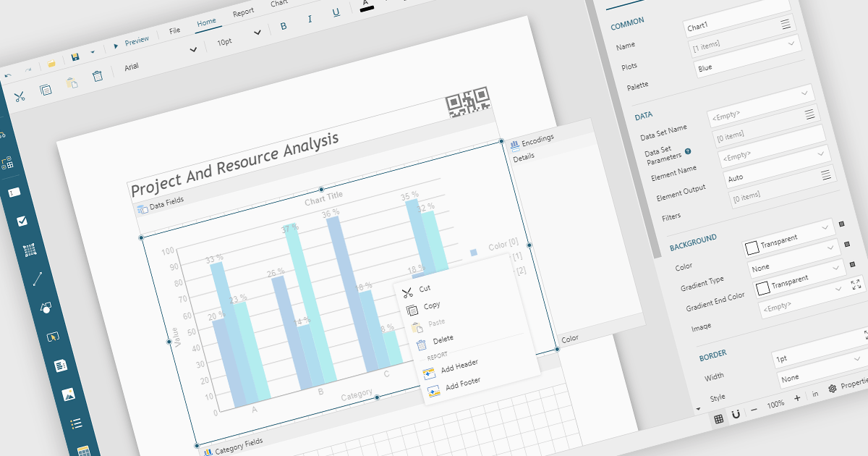Click the toolbar Copy icon
The image size is (868, 456).
click(45, 90)
